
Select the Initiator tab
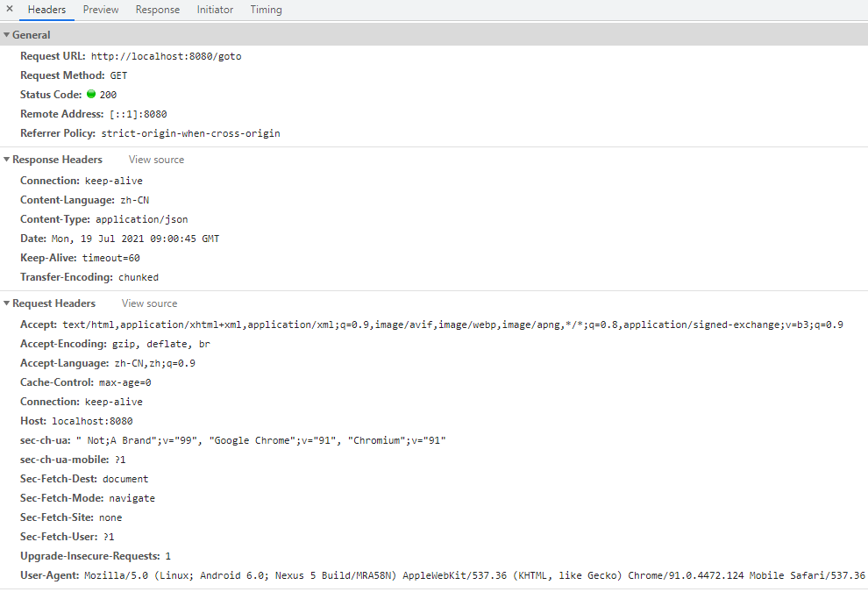(215, 10)
